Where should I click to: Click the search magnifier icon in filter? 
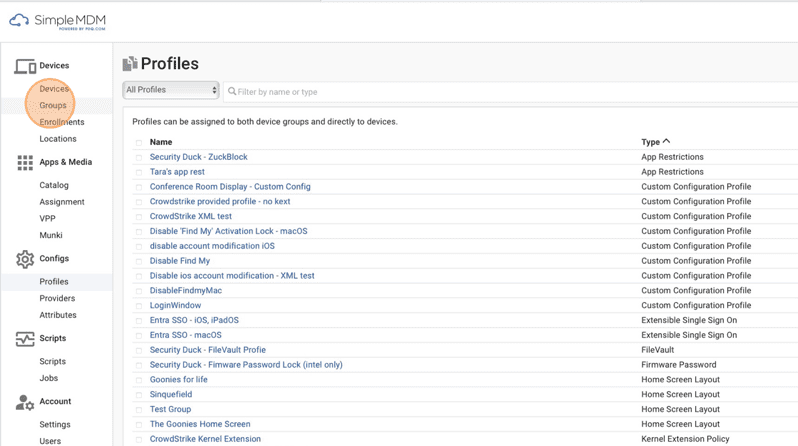point(232,91)
